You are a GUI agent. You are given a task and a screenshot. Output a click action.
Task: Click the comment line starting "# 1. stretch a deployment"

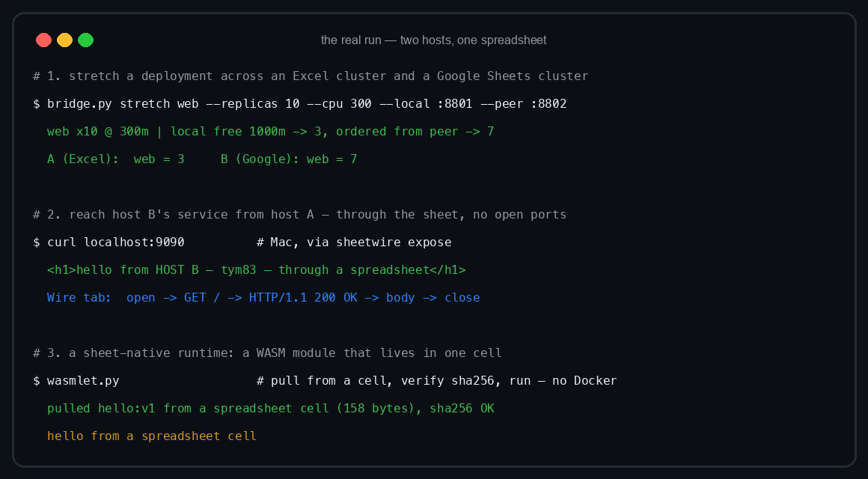311,76
